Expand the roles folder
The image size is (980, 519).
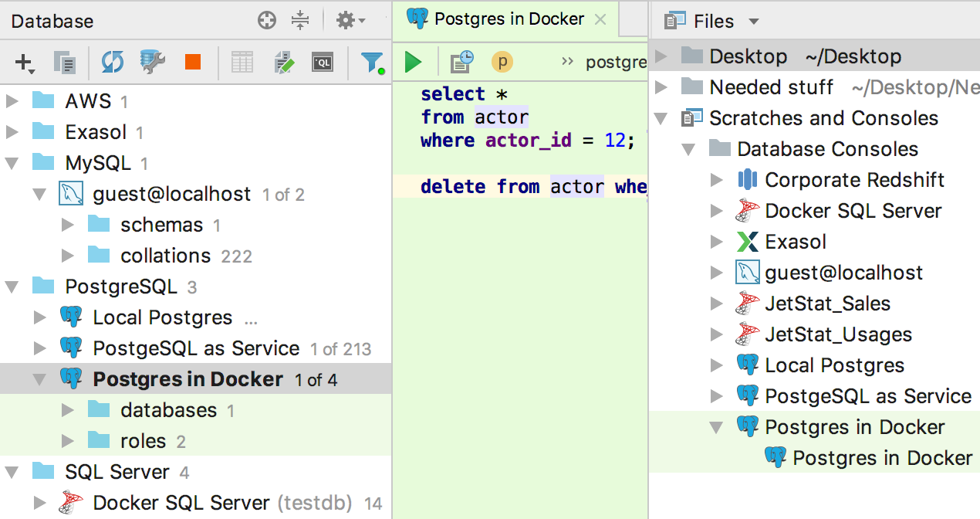[x=67, y=441]
